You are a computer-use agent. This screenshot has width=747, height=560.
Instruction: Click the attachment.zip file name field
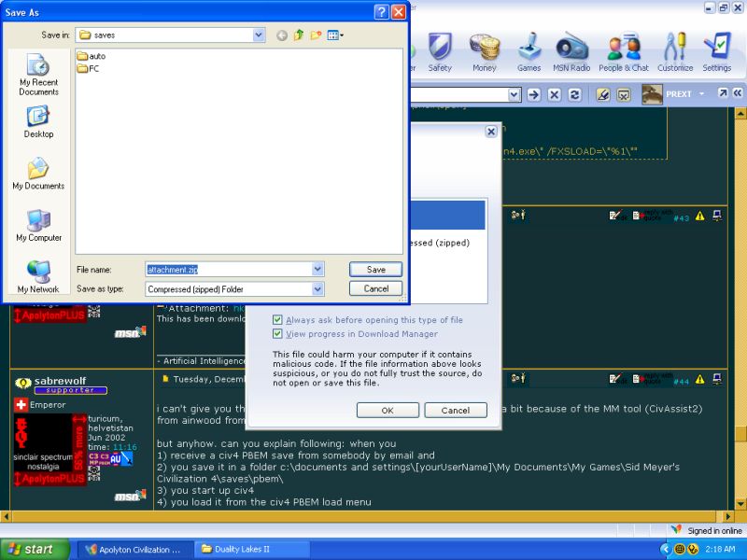[228, 269]
